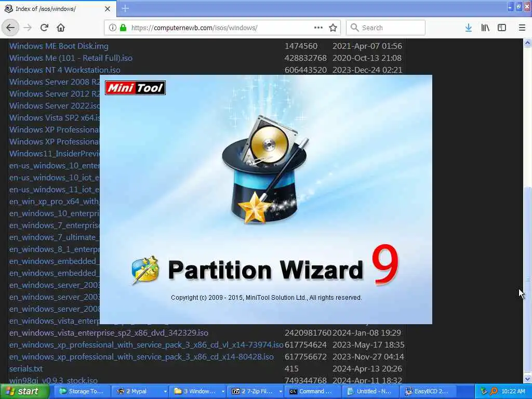Show sidebars using the sidebar icon
This screenshot has height=399, width=532.
click(502, 28)
